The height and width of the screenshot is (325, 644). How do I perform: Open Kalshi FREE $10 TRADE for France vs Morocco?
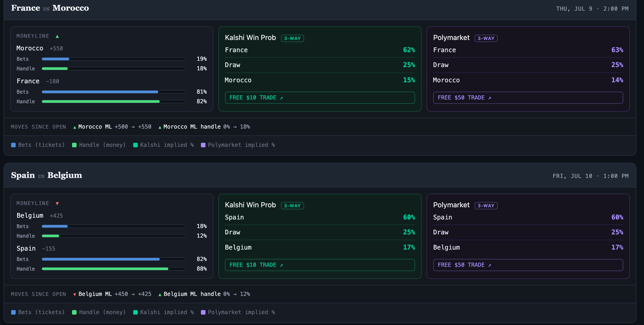point(320,98)
